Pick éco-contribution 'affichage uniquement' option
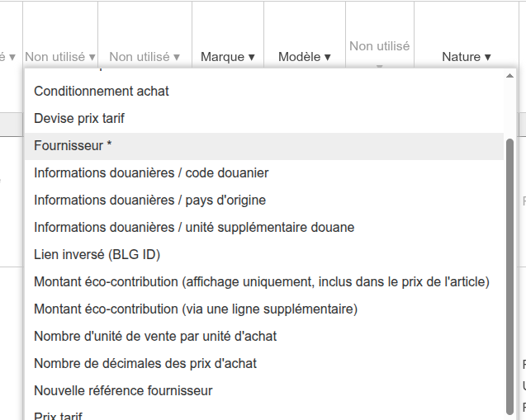 coord(264,282)
